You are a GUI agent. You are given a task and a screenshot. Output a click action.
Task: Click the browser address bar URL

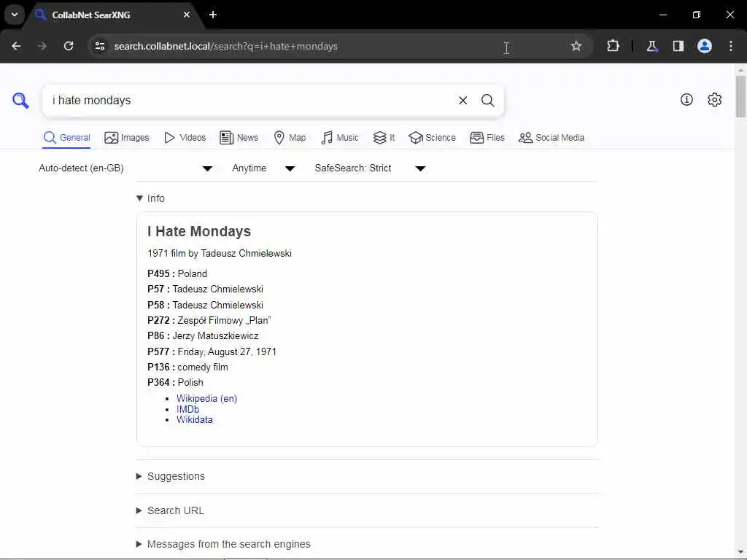(x=226, y=46)
